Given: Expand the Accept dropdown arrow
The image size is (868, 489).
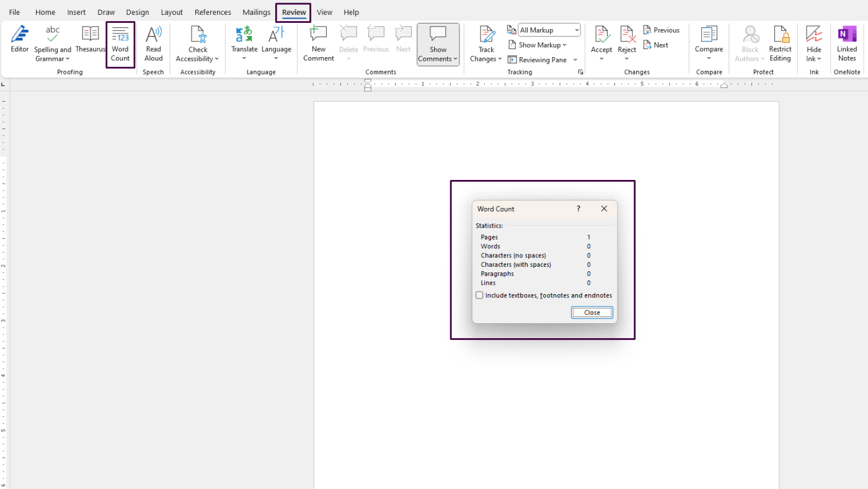Looking at the screenshot, I should 601,59.
